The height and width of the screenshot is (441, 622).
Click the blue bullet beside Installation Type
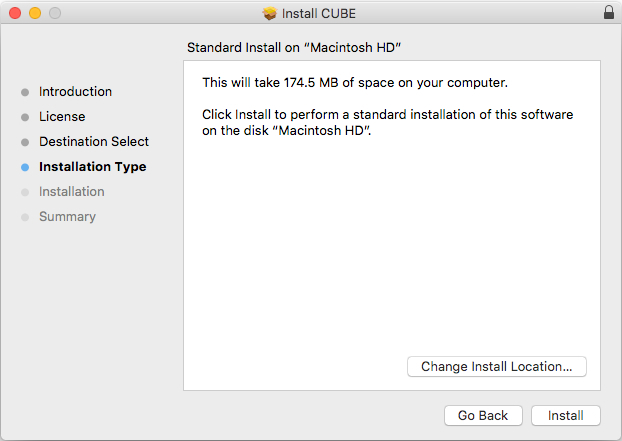25,167
